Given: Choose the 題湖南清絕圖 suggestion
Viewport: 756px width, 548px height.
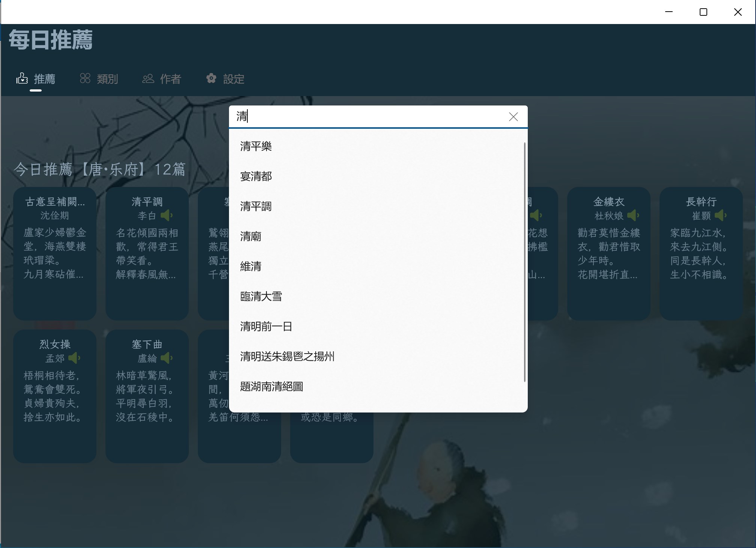Looking at the screenshot, I should 271,387.
